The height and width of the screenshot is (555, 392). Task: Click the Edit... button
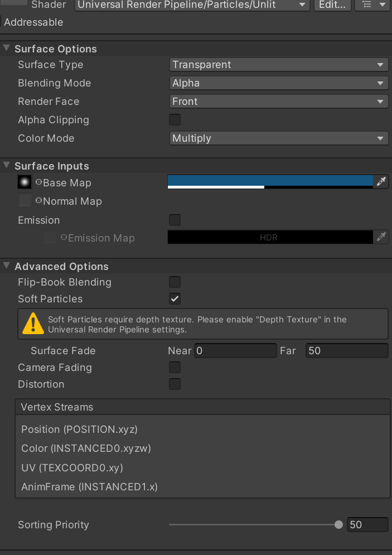(332, 5)
